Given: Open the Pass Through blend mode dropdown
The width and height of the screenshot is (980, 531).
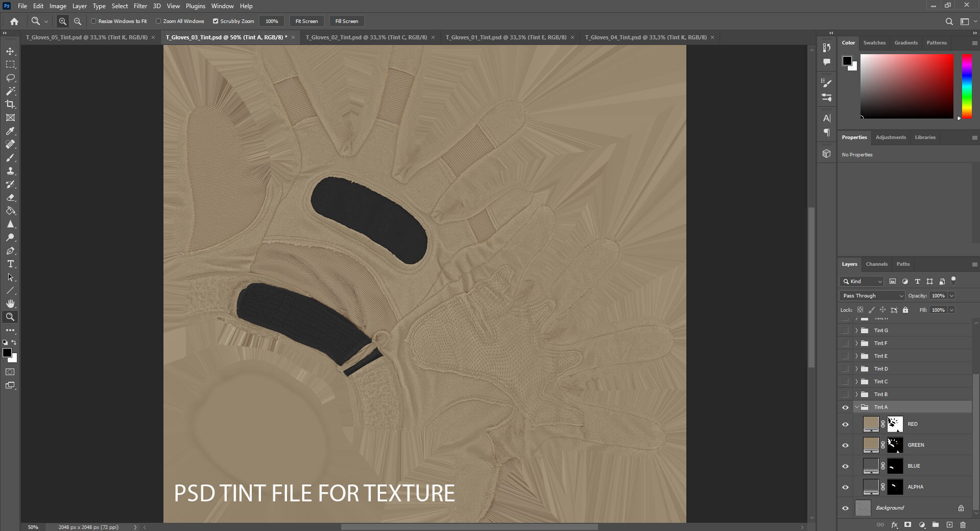Looking at the screenshot, I should (x=872, y=295).
